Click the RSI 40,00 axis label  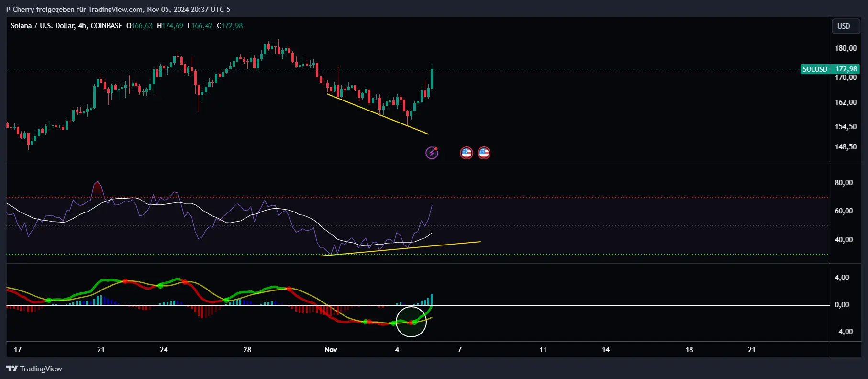(844, 240)
